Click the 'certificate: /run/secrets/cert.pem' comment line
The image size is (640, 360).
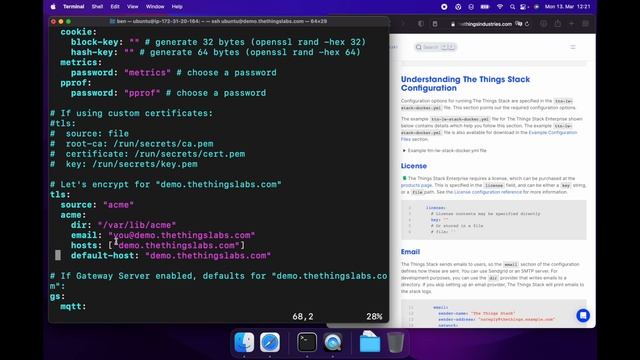(147, 154)
